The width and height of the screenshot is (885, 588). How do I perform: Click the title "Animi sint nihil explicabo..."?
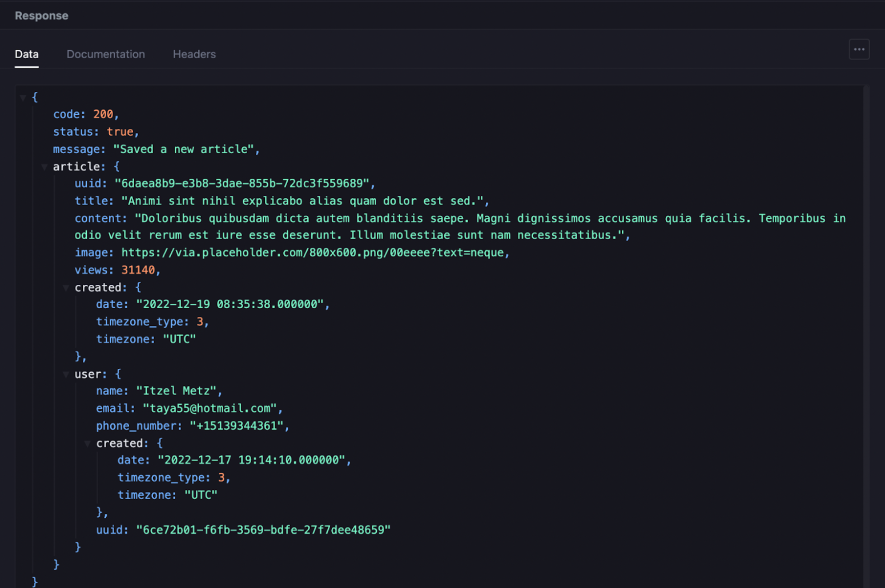point(302,201)
